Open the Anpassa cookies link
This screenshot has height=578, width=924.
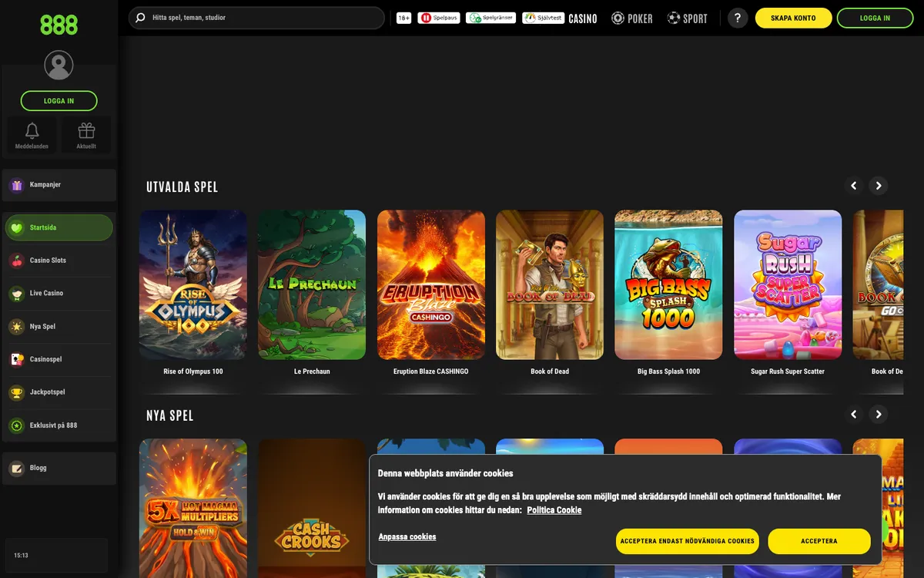point(407,537)
